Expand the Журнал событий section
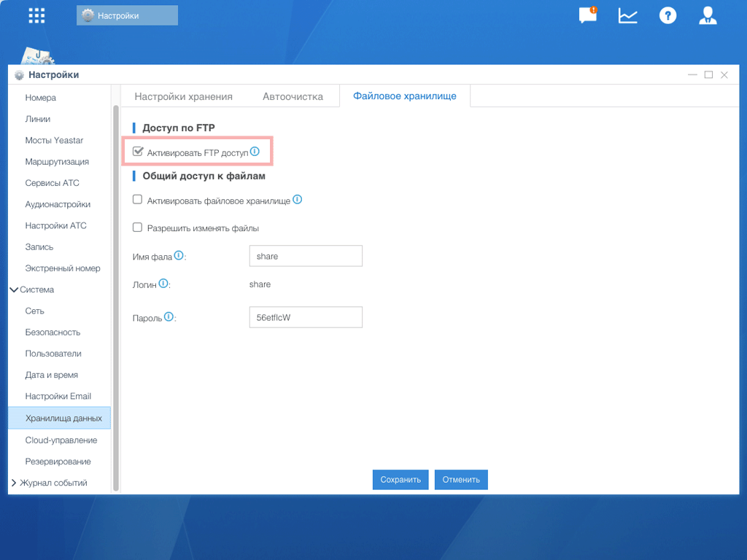The width and height of the screenshot is (747, 560). point(14,483)
